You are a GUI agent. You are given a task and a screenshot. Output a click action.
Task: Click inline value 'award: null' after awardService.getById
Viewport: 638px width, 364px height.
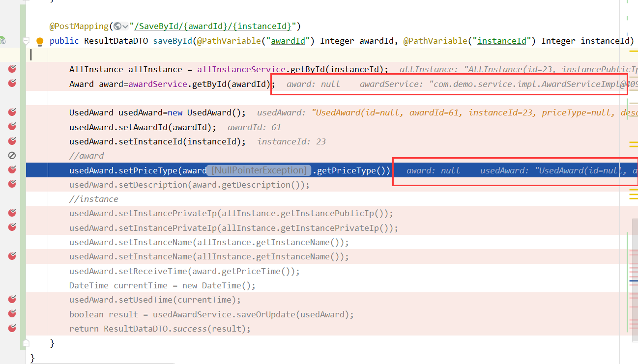click(314, 84)
